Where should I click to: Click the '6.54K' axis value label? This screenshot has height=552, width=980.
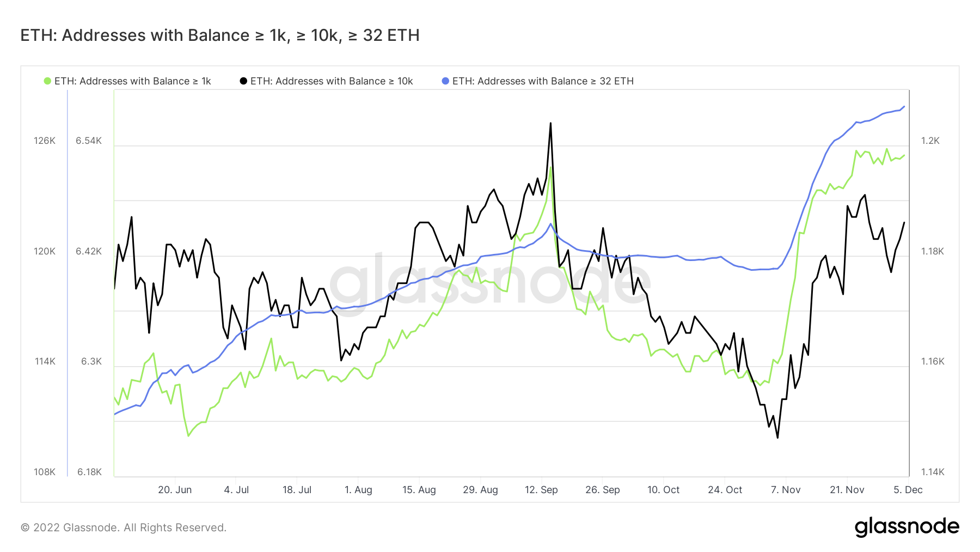coord(89,141)
